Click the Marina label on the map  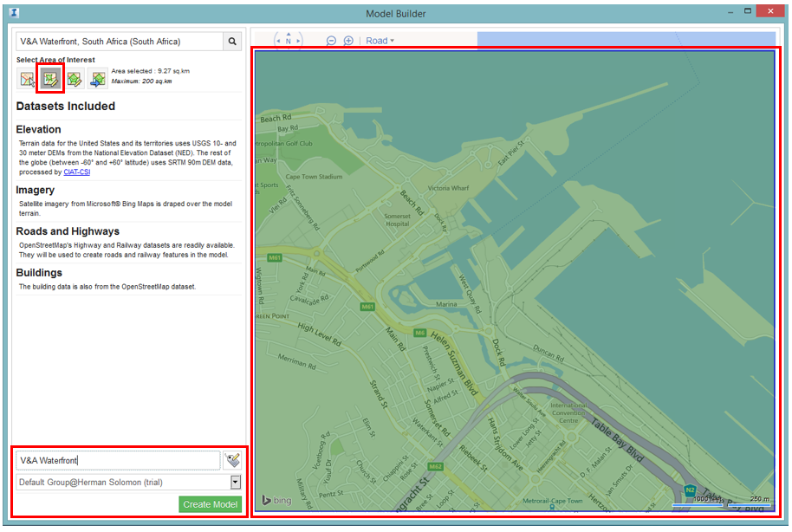click(446, 304)
